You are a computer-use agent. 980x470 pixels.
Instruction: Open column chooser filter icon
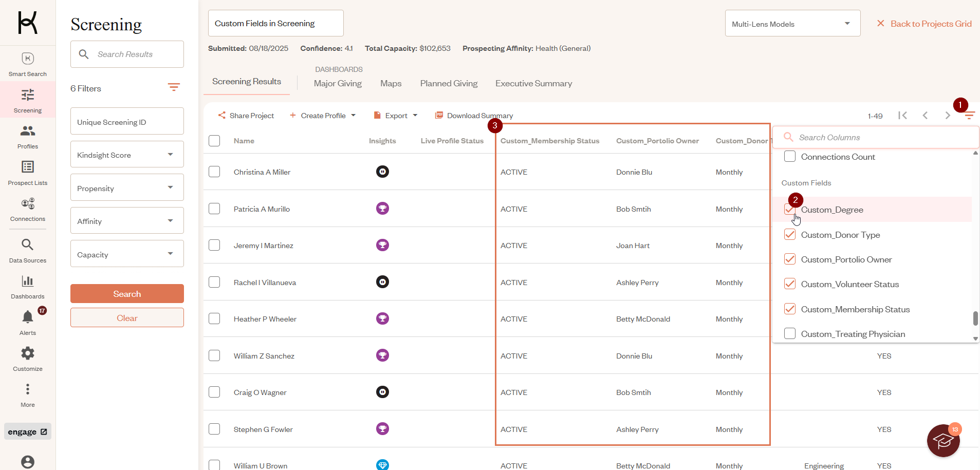tap(969, 116)
